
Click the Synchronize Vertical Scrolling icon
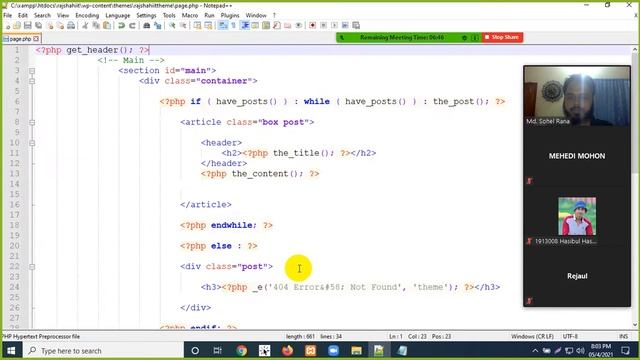[x=198, y=26]
